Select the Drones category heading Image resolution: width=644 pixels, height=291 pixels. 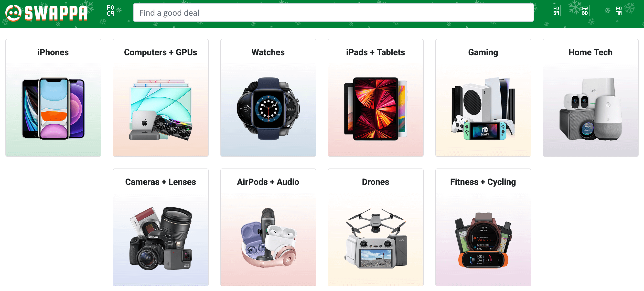click(x=376, y=182)
